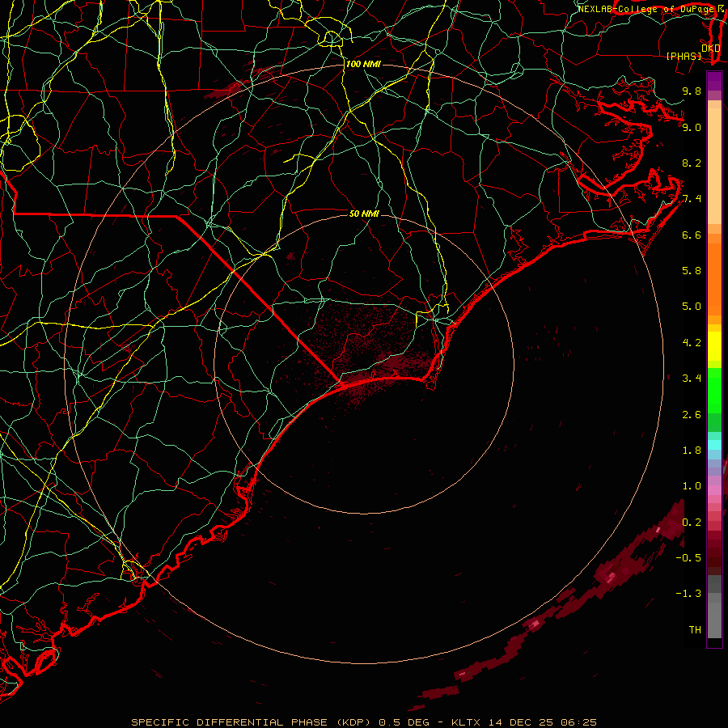Viewport: 728px width, 728px height.
Task: Click the -0.5 legend value
Action: click(688, 558)
